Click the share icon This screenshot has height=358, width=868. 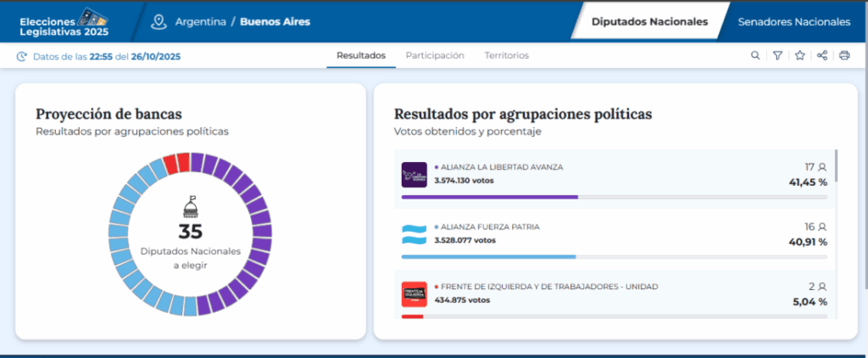point(821,56)
